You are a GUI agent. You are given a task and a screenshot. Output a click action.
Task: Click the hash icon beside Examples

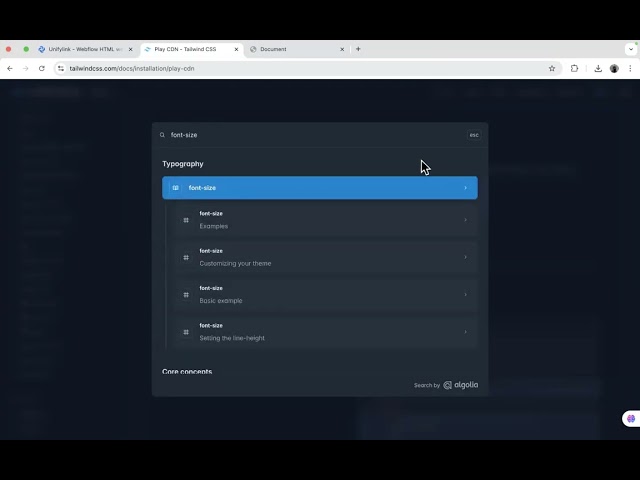186,220
